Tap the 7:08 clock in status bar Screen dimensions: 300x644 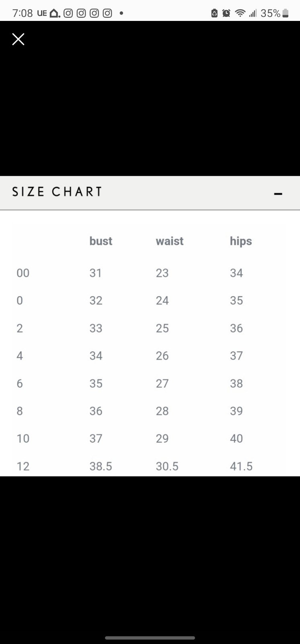click(x=23, y=13)
